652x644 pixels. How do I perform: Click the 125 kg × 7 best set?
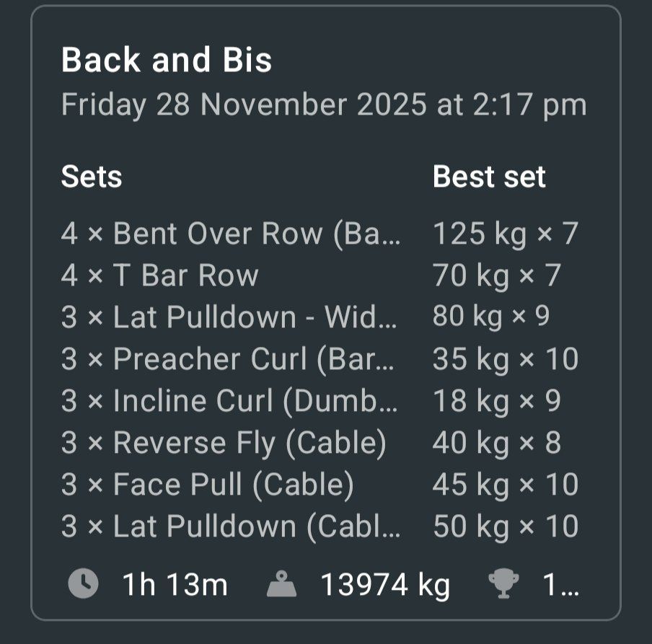(x=505, y=234)
